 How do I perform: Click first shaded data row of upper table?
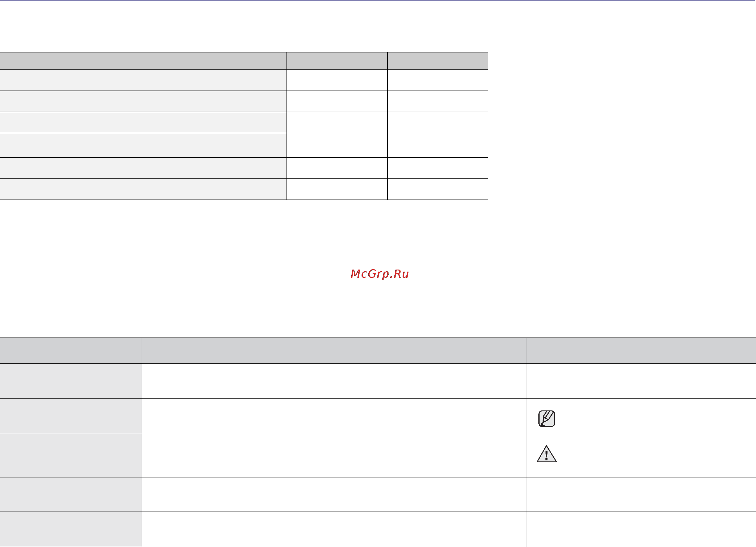pyautogui.click(x=143, y=80)
